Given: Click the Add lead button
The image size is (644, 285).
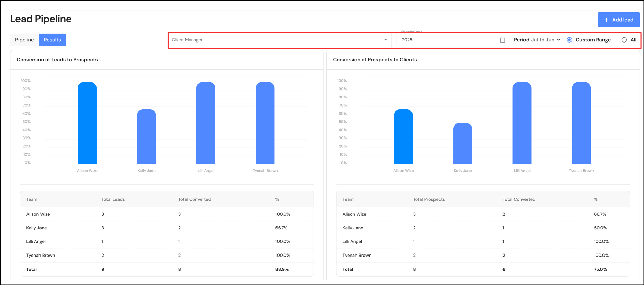Looking at the screenshot, I should [618, 20].
